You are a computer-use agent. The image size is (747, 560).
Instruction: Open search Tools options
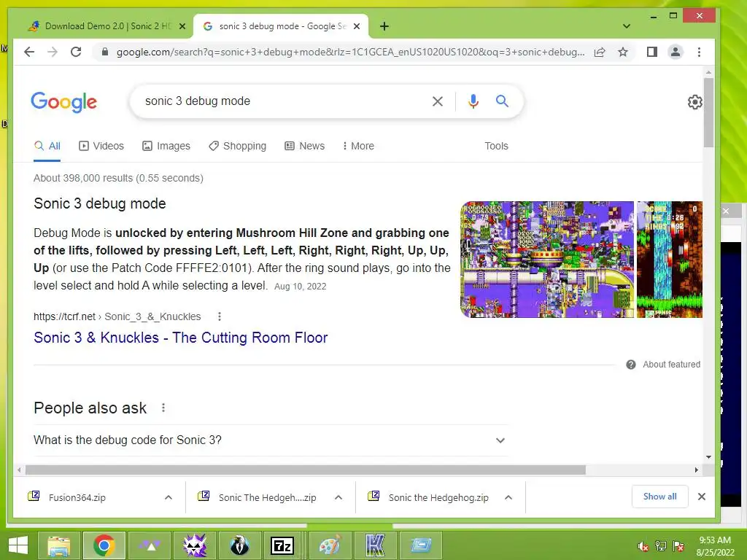(496, 146)
